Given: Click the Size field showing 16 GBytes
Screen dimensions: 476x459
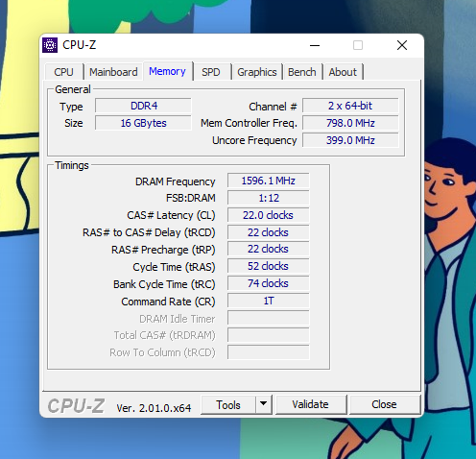Looking at the screenshot, I should tap(143, 123).
